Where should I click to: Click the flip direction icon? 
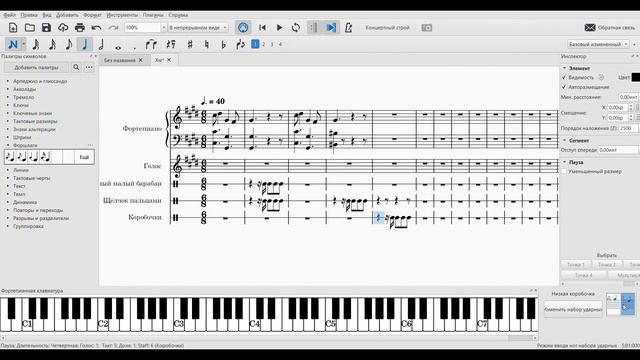240,44
